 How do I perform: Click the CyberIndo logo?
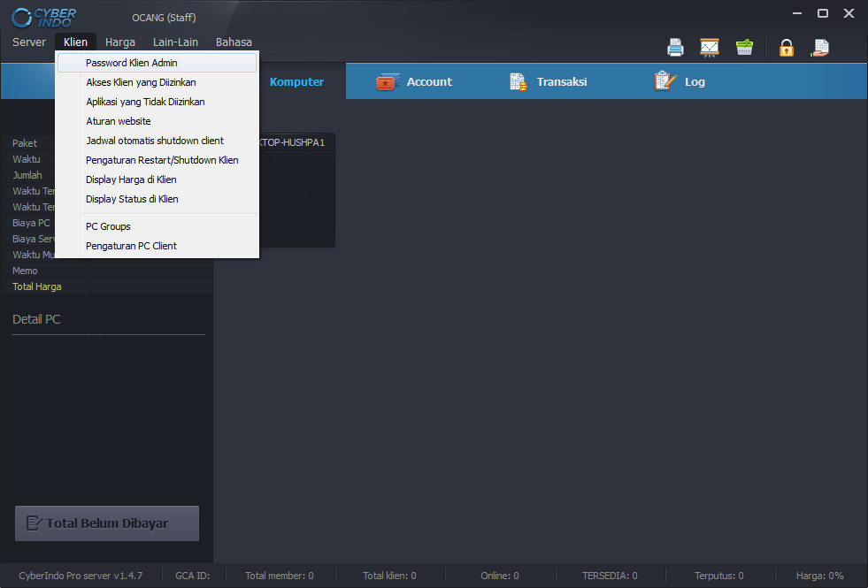[42, 16]
